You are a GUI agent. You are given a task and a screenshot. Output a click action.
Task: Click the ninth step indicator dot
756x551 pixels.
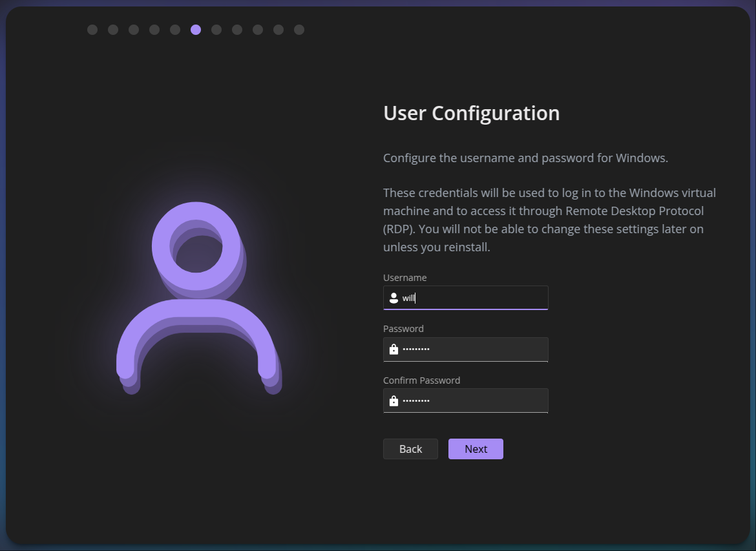258,30
